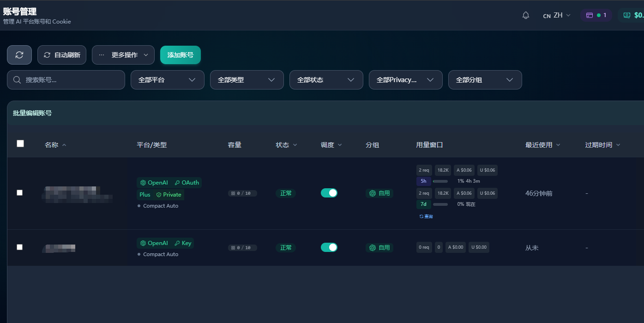Click the OpenAI badge in the Key row
Viewport: 644px width, 323px height.
(x=154, y=243)
